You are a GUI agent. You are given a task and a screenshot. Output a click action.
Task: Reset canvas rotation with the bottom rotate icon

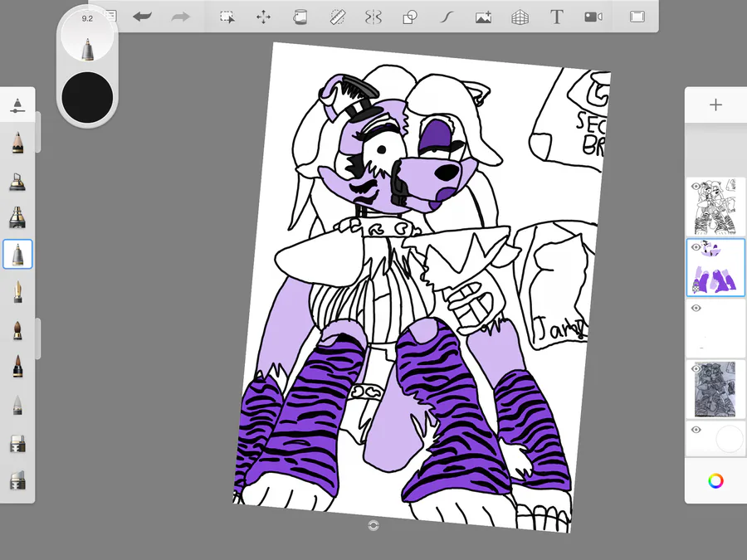click(373, 525)
